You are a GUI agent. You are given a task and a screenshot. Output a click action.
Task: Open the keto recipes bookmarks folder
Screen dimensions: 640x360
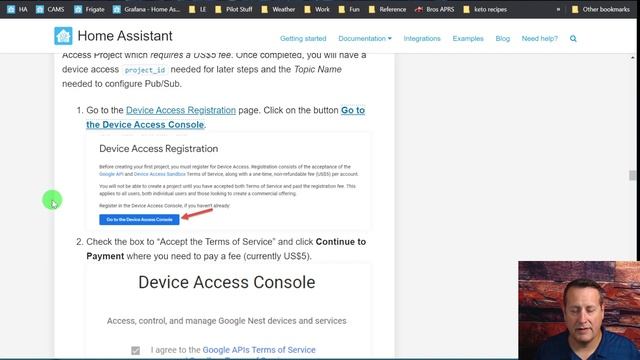coord(485,9)
